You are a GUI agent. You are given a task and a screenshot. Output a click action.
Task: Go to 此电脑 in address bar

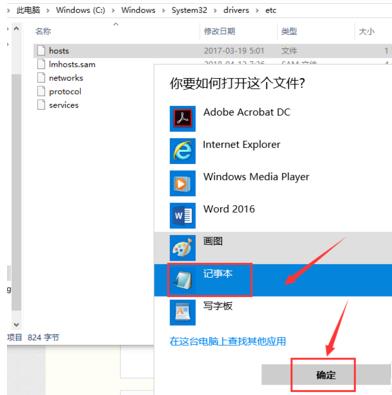pos(28,10)
